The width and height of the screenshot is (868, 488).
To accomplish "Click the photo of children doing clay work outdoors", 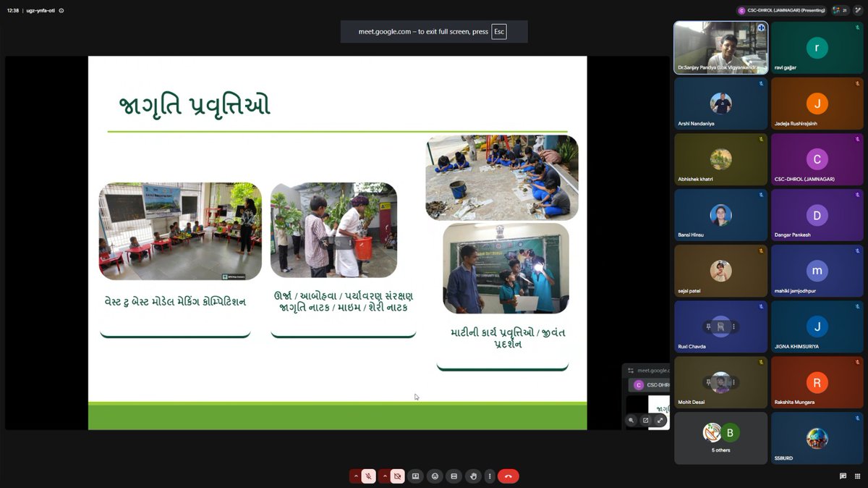I will pos(501,177).
